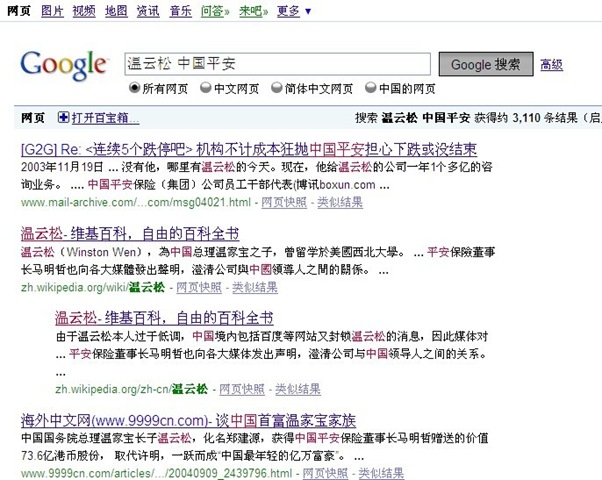Click the bold 网页 tab at top left
Image resolution: width=602 pixels, height=480 pixels.
(19, 11)
